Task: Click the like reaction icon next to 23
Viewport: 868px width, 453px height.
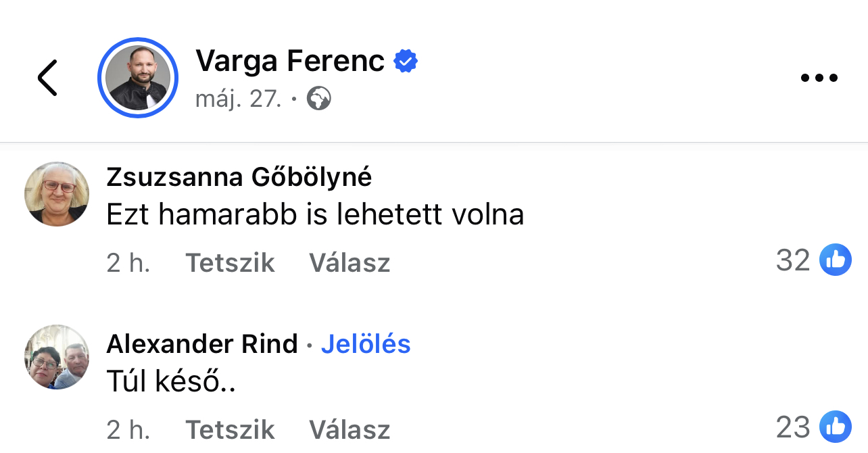Action: coord(836,427)
